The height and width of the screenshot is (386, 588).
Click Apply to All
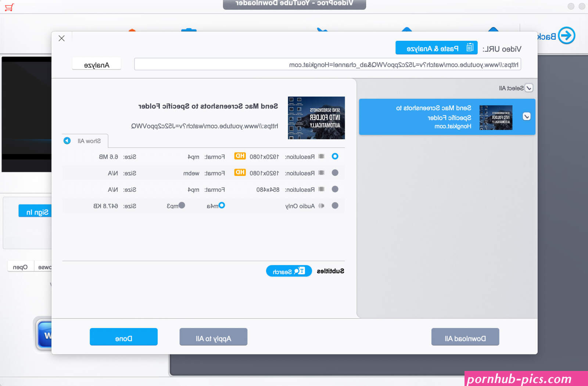tap(213, 337)
